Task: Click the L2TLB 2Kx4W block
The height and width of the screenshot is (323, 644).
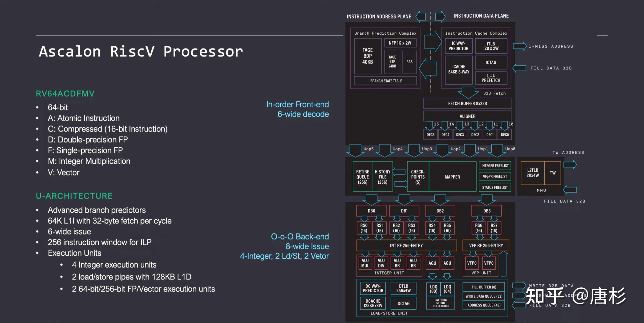Action: (532, 173)
